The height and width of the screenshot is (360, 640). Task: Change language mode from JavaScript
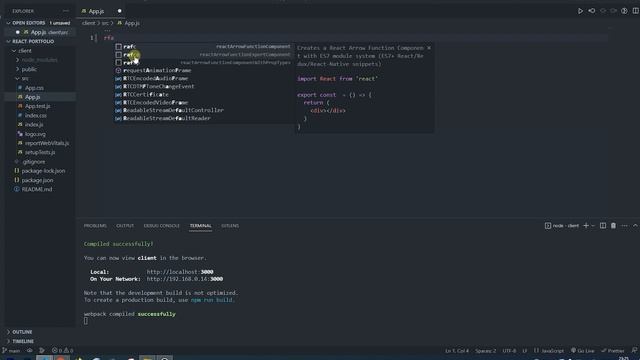[552, 351]
